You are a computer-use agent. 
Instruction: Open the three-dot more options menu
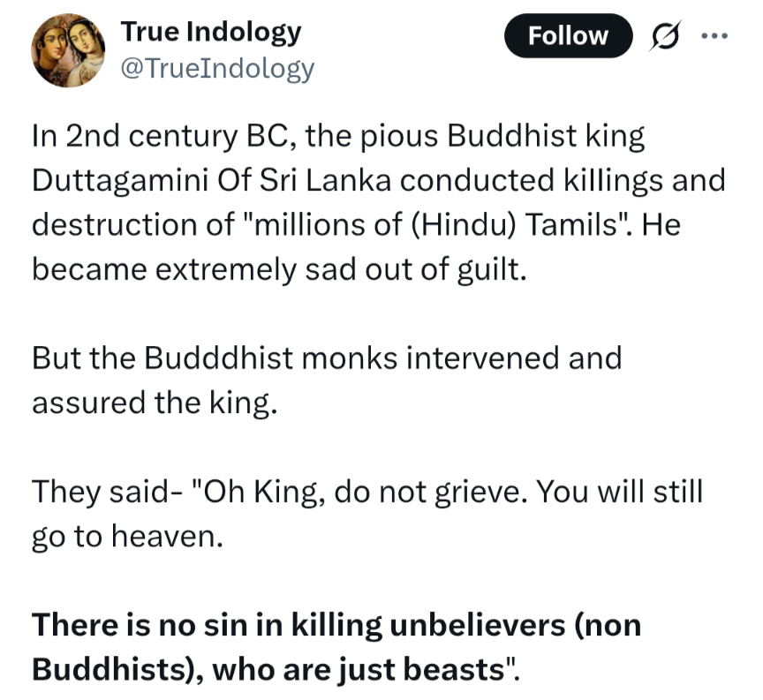click(x=714, y=35)
